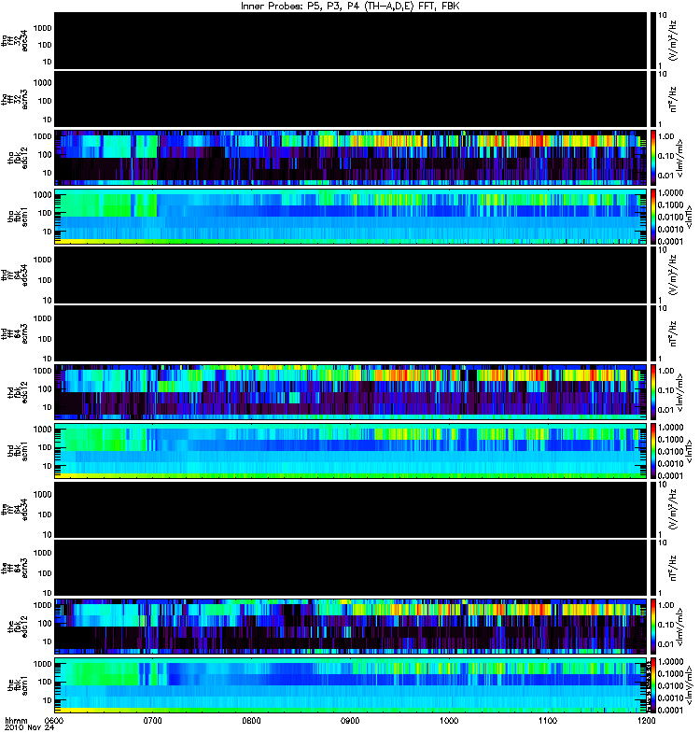
Task: Click the the fbk edc12 rainbow color bar
Action: coord(652,627)
